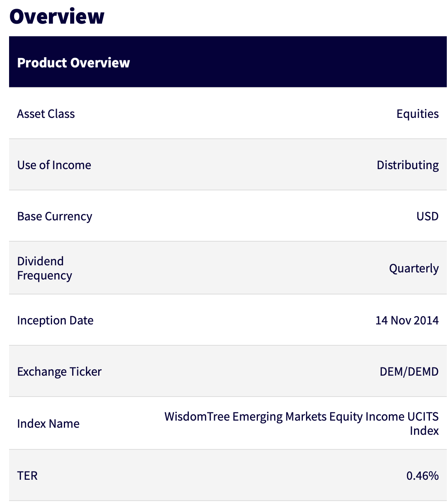Select the Use of Income label
The image size is (448, 503).
click(x=54, y=165)
